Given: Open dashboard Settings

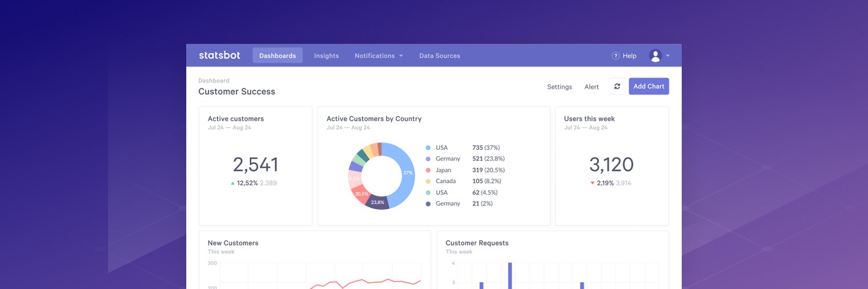Looking at the screenshot, I should point(560,87).
